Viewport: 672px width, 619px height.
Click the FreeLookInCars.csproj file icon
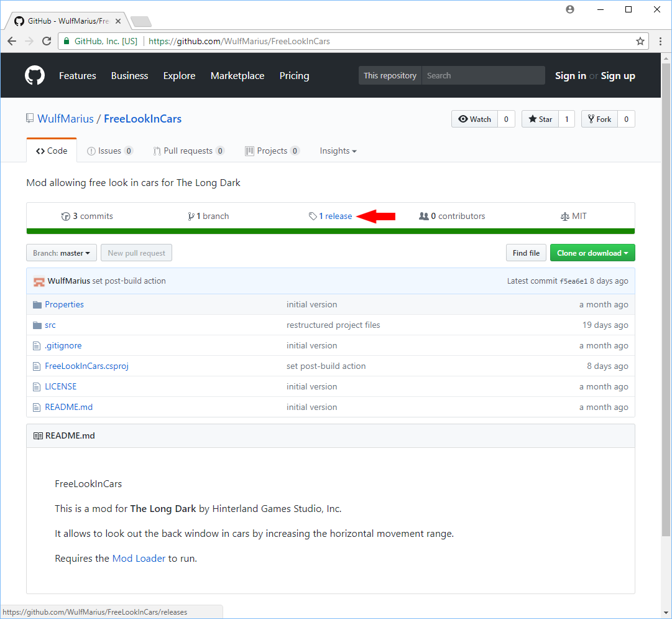coord(37,366)
